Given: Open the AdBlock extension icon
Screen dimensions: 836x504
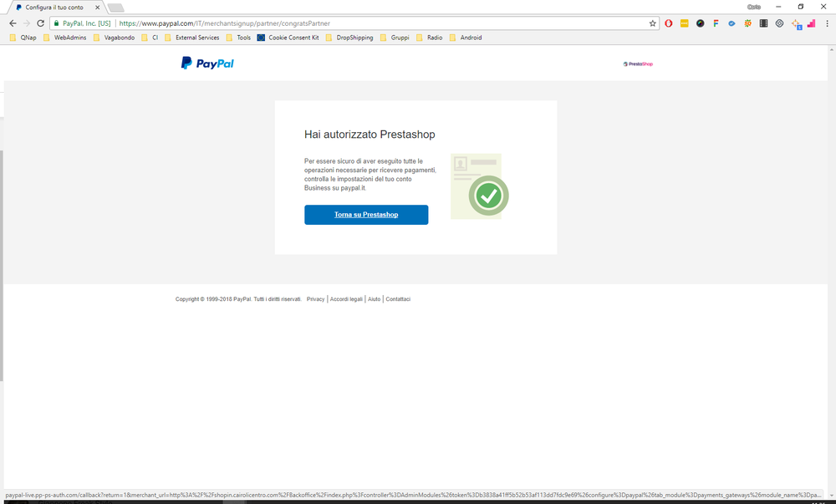Looking at the screenshot, I should (668, 23).
